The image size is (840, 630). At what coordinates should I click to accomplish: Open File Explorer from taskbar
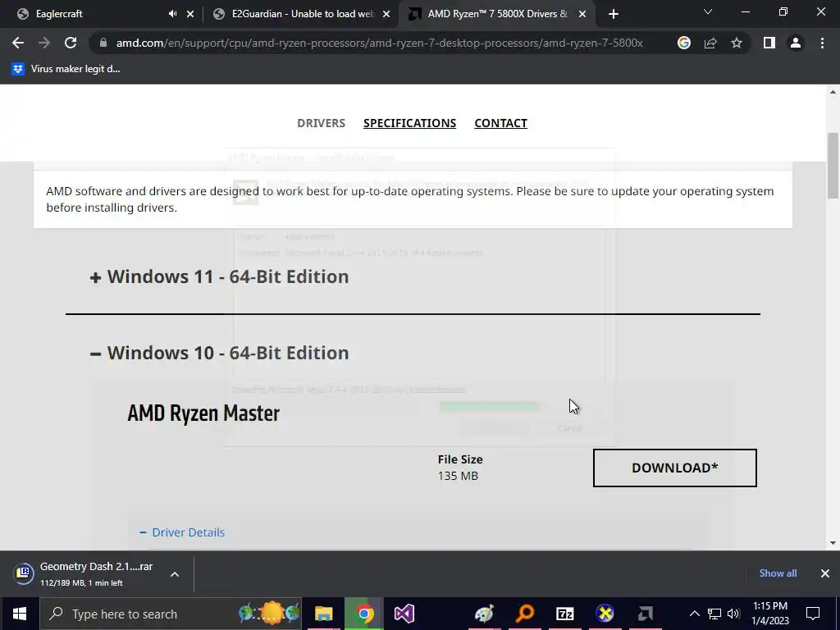pyautogui.click(x=323, y=614)
